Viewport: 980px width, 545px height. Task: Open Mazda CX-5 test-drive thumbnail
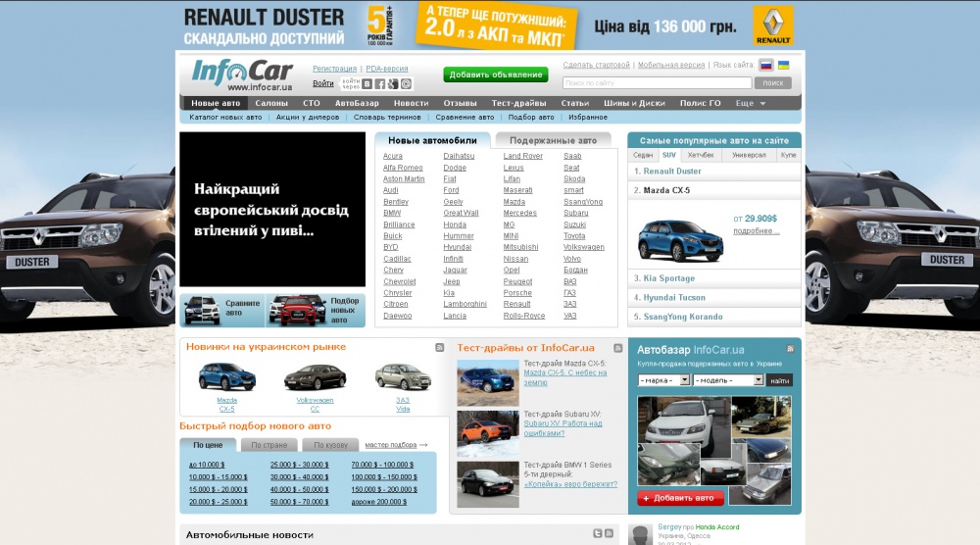click(487, 382)
